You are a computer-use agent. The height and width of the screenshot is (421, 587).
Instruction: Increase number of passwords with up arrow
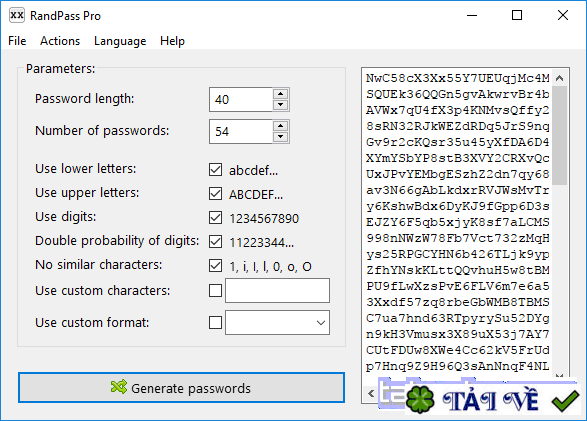281,125
